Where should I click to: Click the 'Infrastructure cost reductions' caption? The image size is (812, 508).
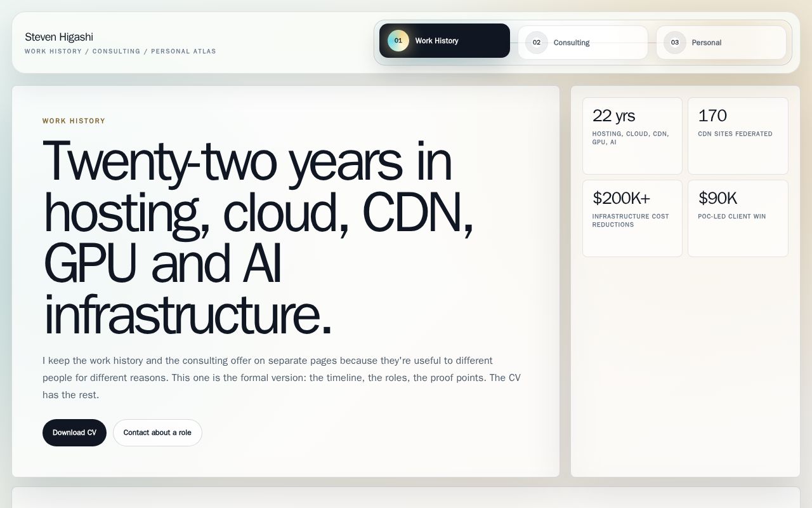631,220
